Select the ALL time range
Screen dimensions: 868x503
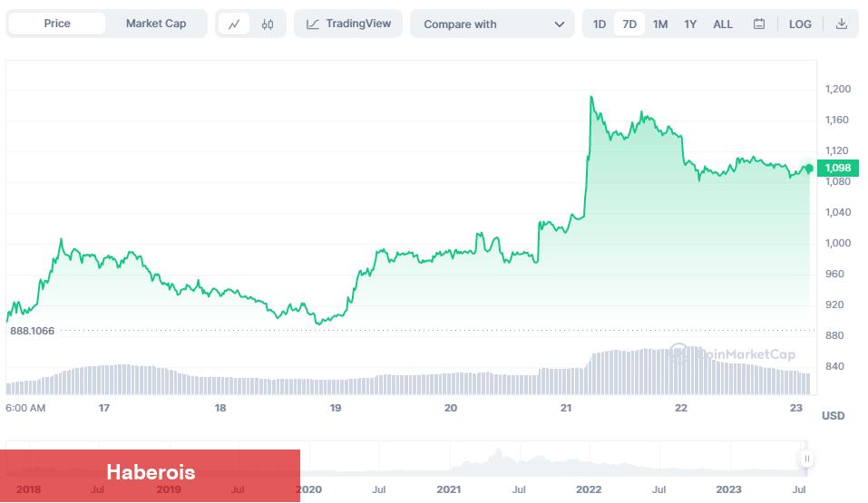coord(722,24)
